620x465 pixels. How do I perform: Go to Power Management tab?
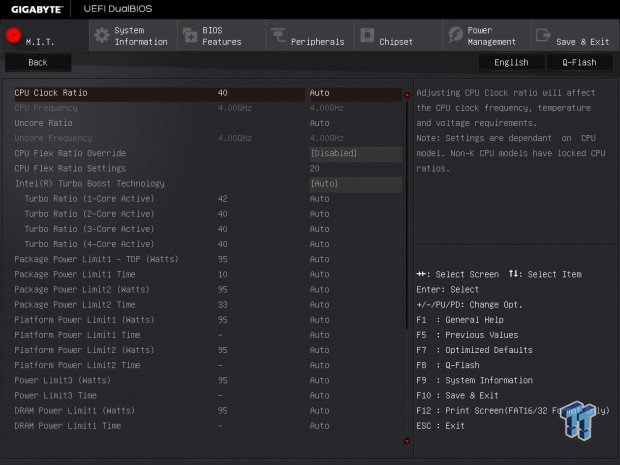coord(486,35)
